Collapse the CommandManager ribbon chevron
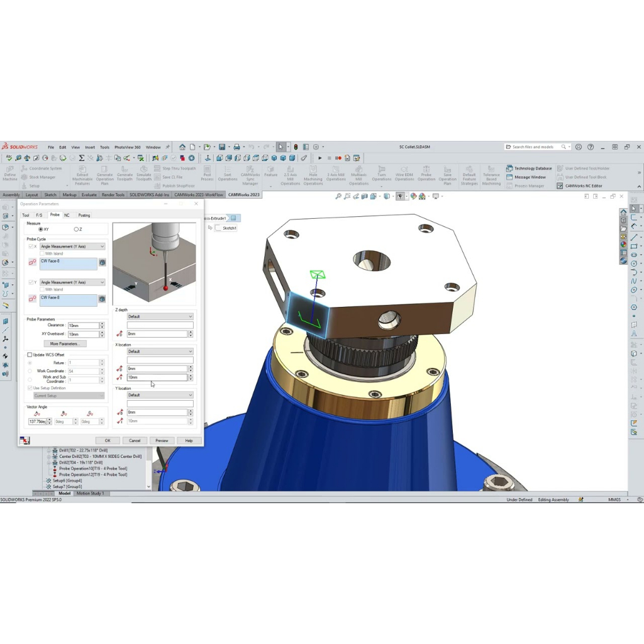Viewport: 644px width, 644px height. [x=639, y=186]
